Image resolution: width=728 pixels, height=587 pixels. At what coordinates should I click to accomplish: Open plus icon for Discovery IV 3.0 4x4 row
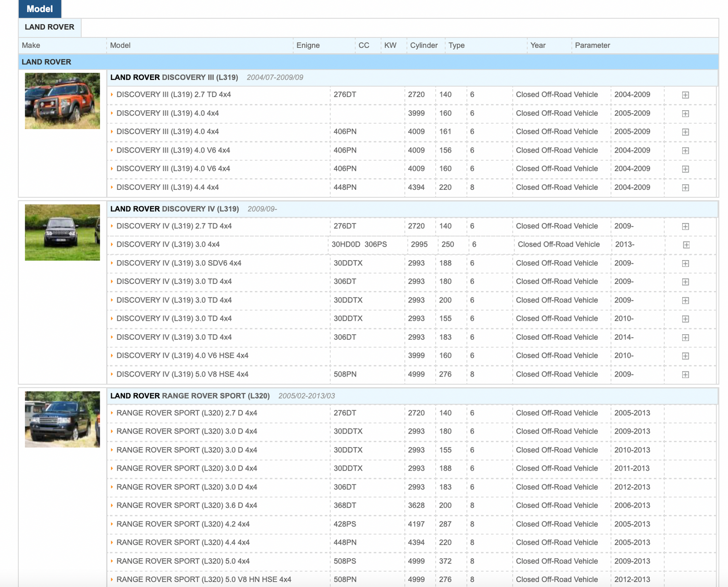click(686, 245)
